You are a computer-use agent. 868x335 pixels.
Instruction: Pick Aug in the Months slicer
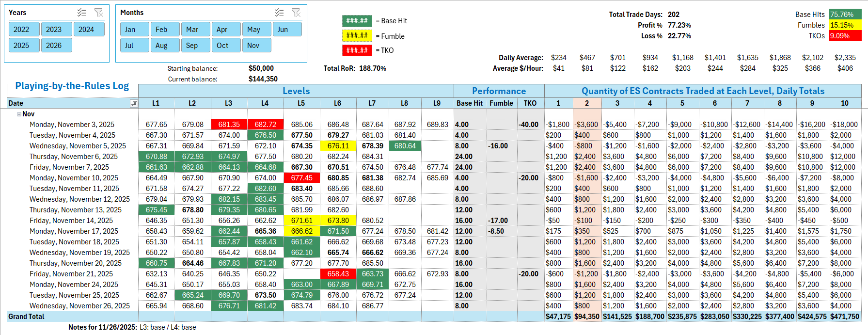pos(161,46)
